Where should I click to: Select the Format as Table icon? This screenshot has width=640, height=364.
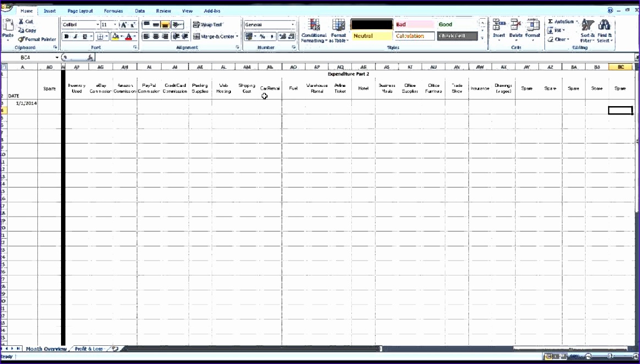pyautogui.click(x=339, y=27)
